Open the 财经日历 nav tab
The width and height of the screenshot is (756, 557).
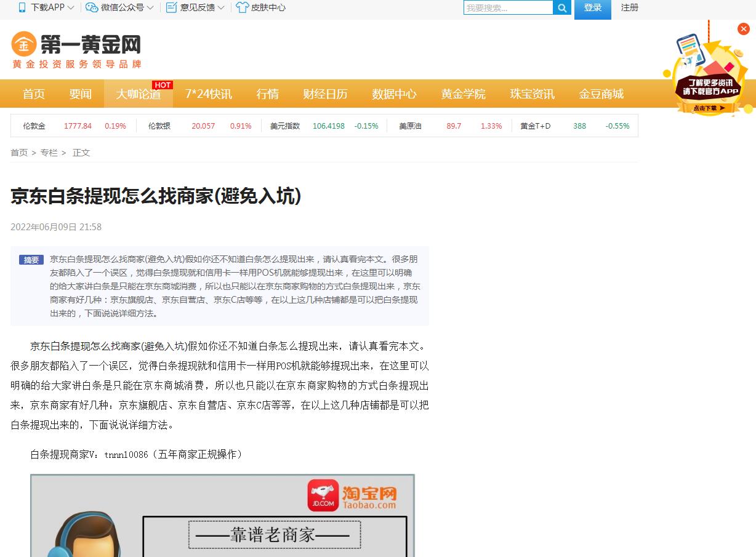(x=326, y=94)
